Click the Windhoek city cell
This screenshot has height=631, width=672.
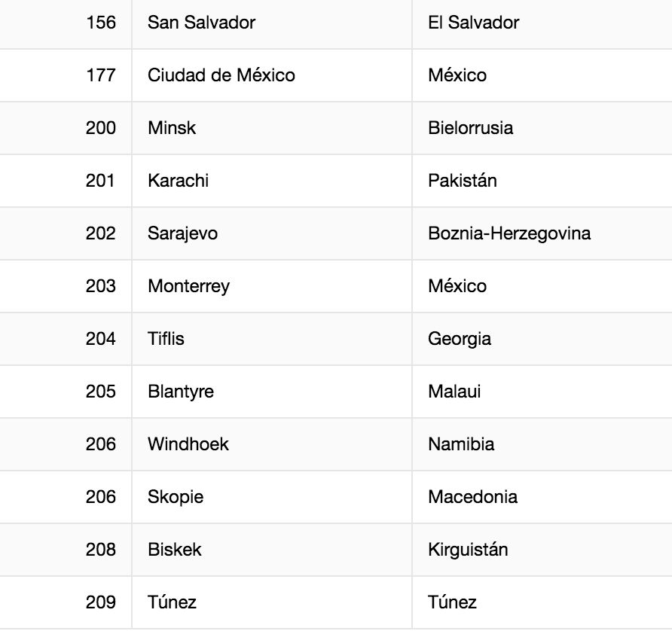[x=188, y=444]
